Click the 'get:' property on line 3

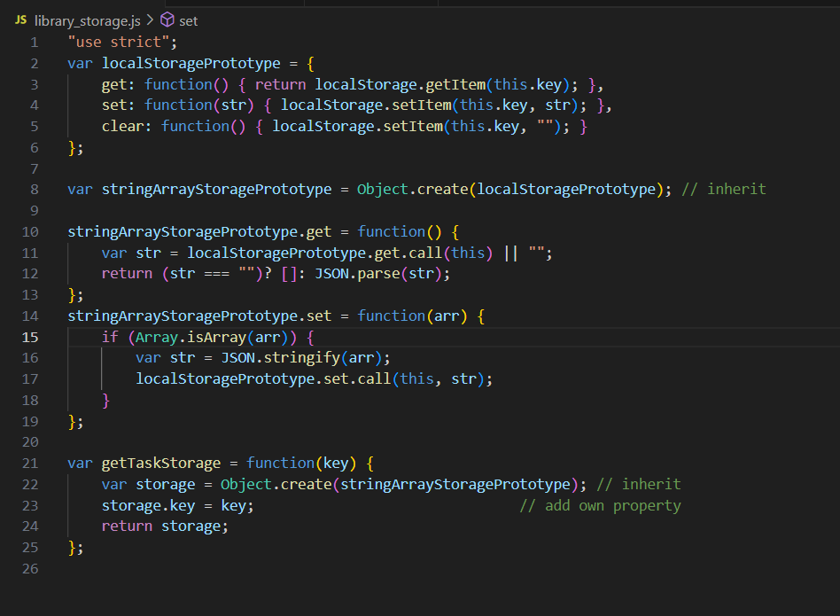pyautogui.click(x=119, y=84)
